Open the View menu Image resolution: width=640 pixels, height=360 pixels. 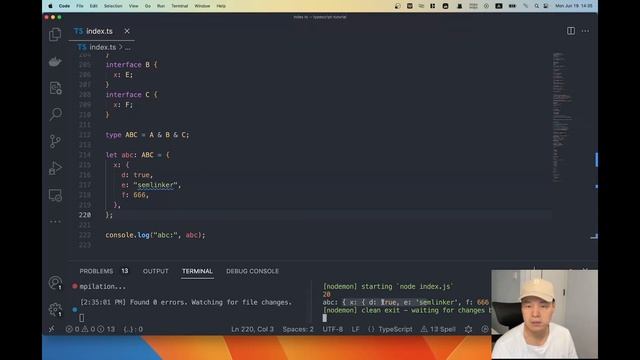(133, 6)
